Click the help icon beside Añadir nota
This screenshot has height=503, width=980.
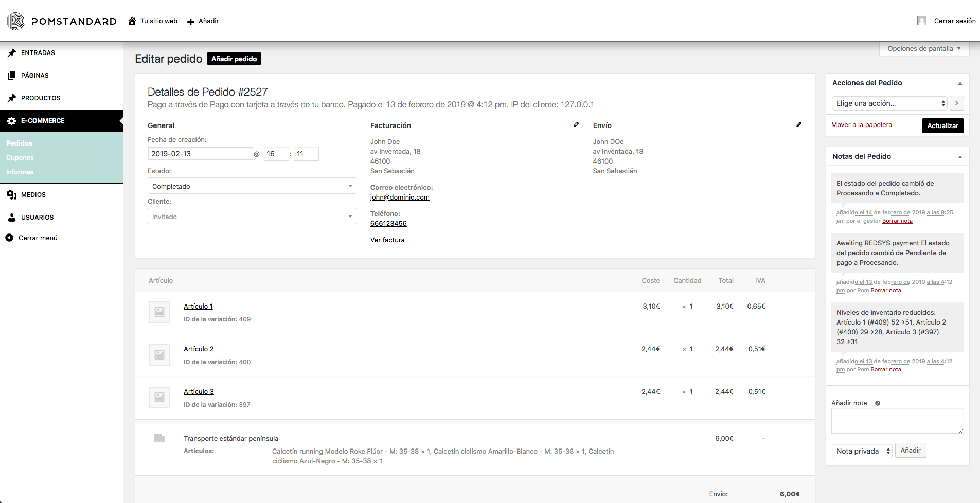pyautogui.click(x=878, y=403)
